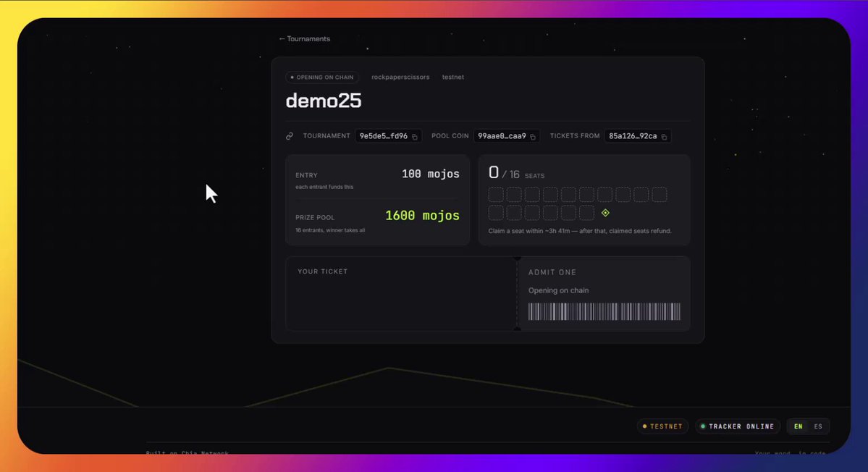Copy the pool coin ID 99aae0…caa9
868x472 pixels.
tap(533, 137)
